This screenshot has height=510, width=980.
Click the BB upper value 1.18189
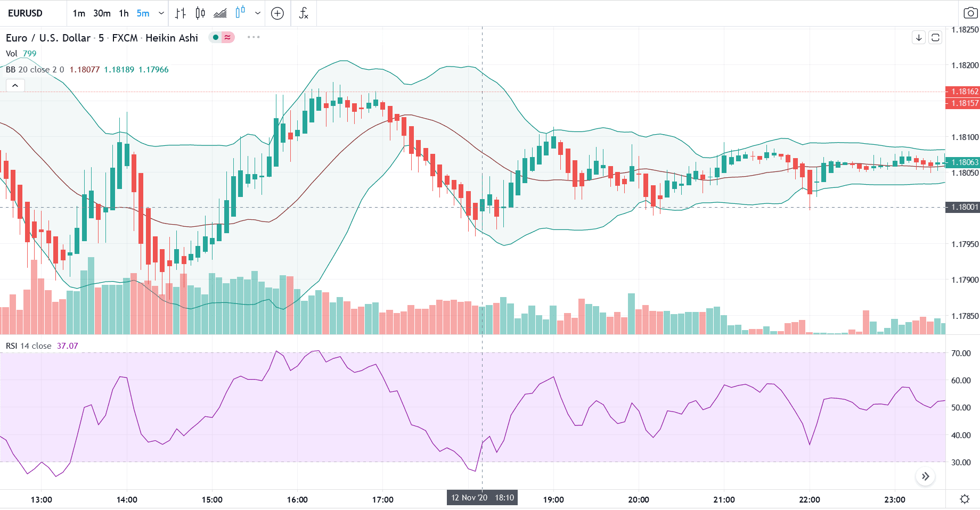coord(119,70)
